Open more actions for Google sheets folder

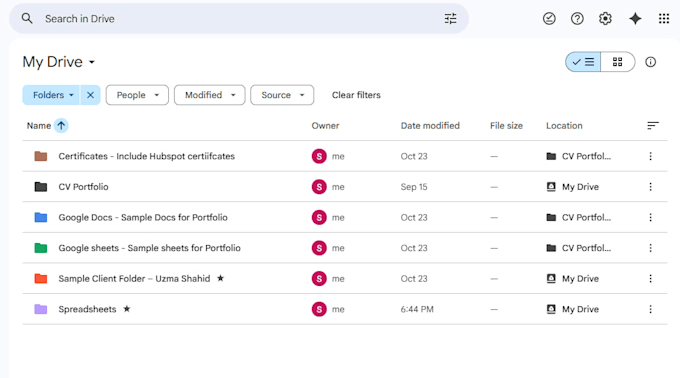click(651, 248)
